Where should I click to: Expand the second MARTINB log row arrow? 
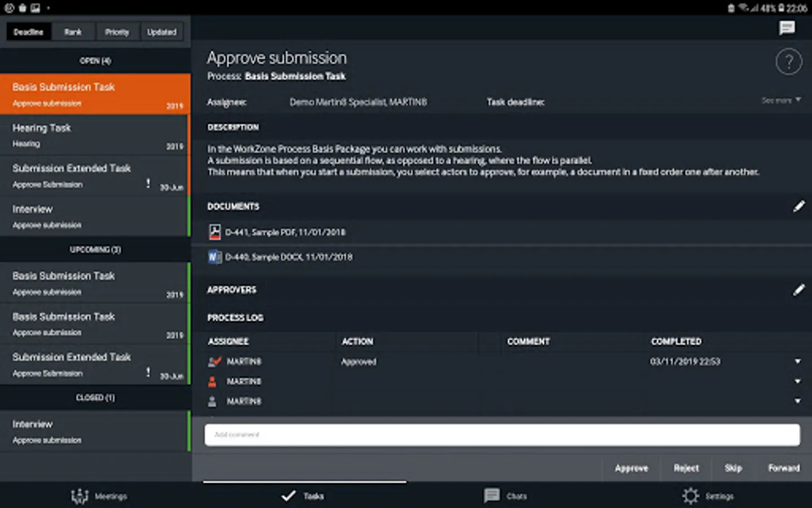tap(797, 382)
